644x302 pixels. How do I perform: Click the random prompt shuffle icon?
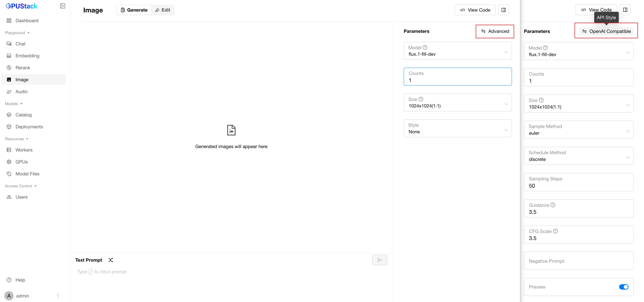pyautogui.click(x=111, y=260)
